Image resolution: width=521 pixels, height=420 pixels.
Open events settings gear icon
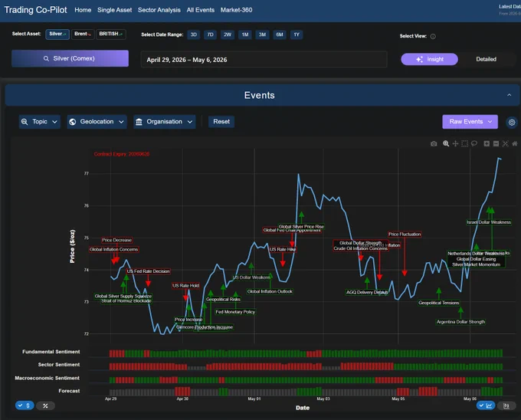tap(512, 122)
